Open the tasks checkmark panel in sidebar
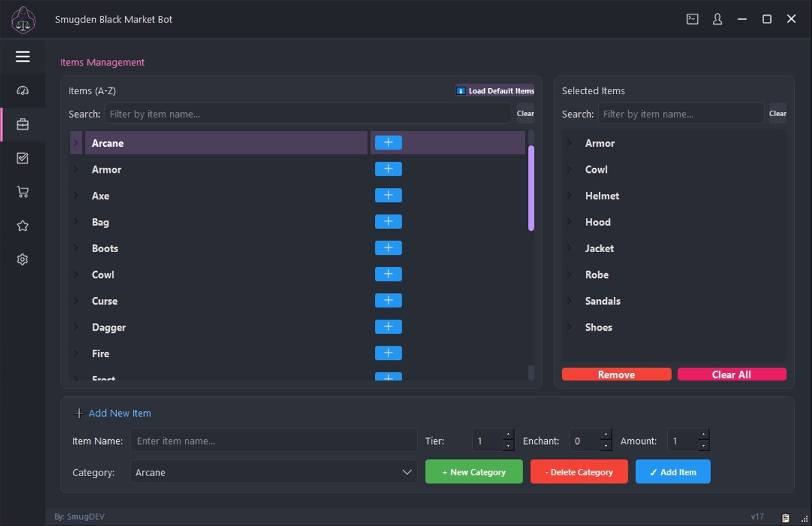Viewport: 812px width, 526px height. coord(23,158)
